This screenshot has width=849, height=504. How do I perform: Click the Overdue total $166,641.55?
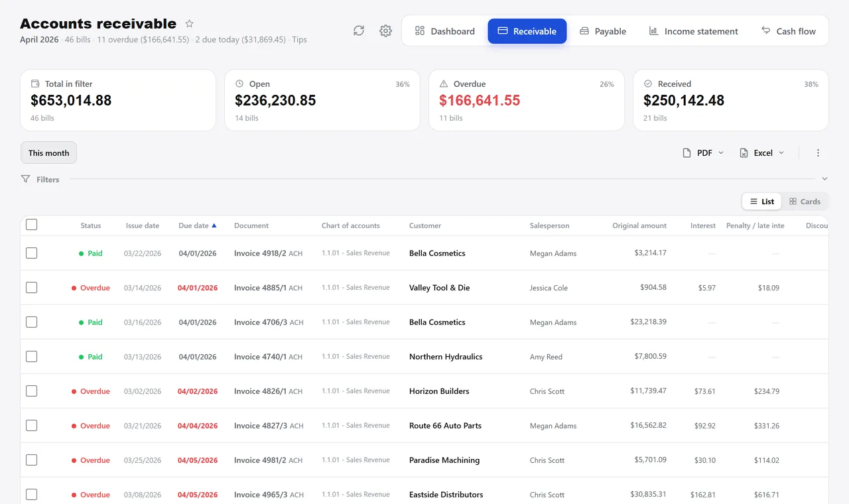pyautogui.click(x=480, y=101)
